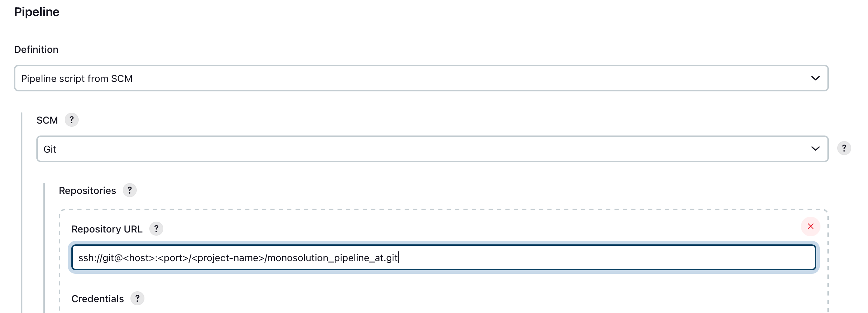Click the Repositories label text
The height and width of the screenshot is (313, 868).
[87, 191]
